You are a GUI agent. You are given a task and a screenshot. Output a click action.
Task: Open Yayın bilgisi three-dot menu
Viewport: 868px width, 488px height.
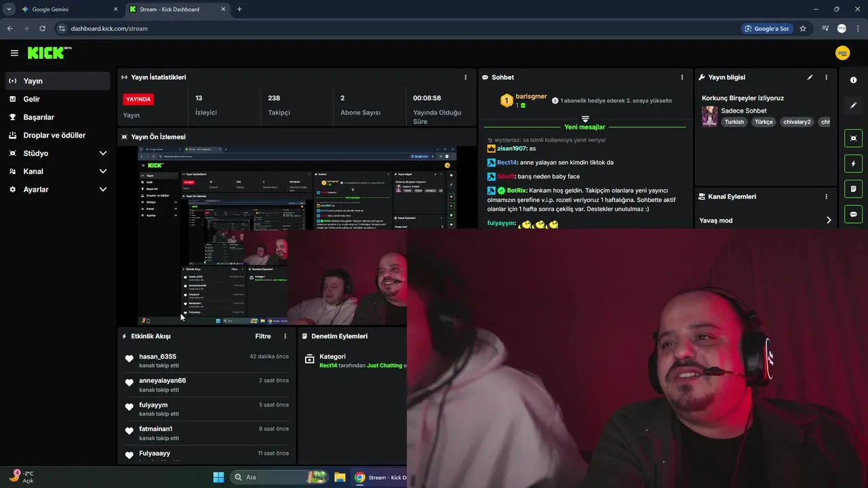826,77
